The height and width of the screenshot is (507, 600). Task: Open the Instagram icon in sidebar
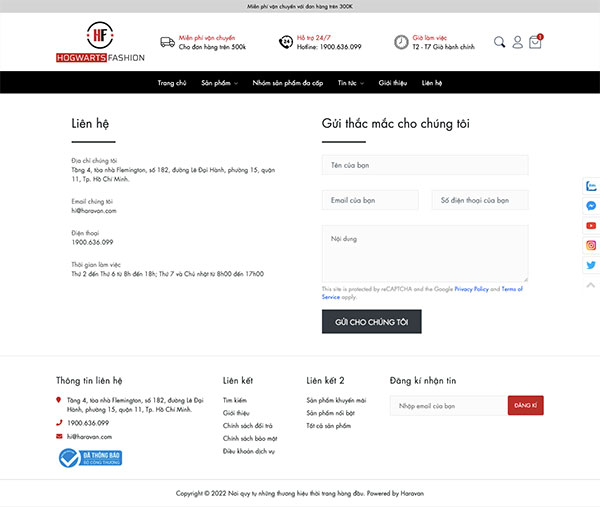591,245
